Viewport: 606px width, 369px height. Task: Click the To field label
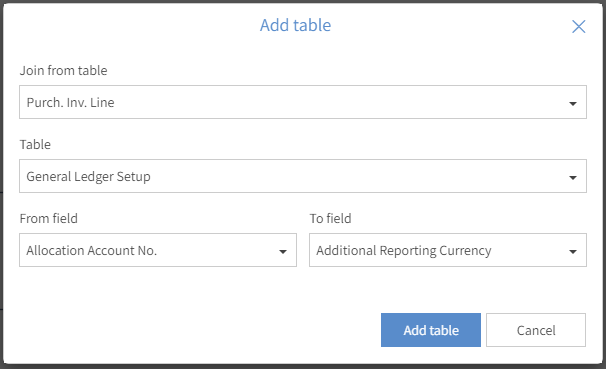coord(330,218)
